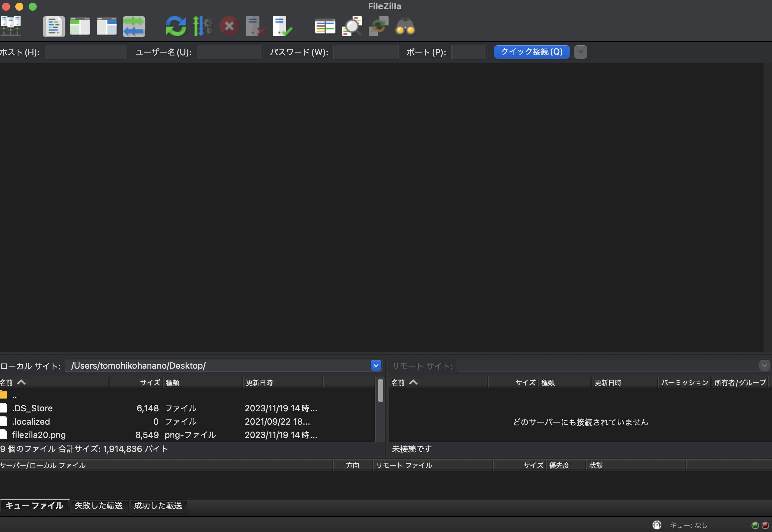Click the refresh file lists icon
This screenshot has width=772, height=532.
click(x=176, y=26)
